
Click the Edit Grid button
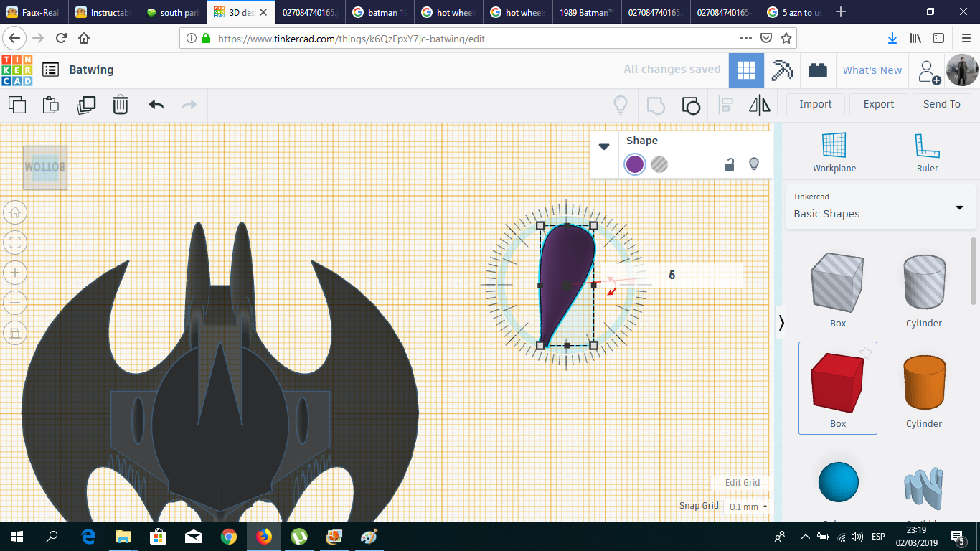[x=742, y=483]
